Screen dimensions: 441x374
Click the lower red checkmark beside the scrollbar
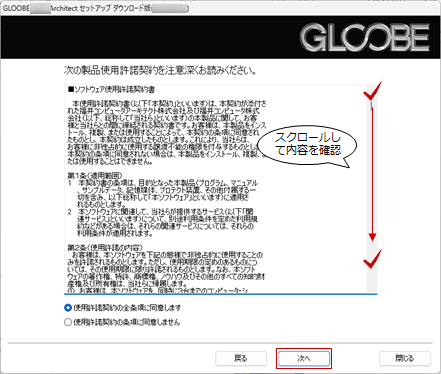tap(372, 259)
